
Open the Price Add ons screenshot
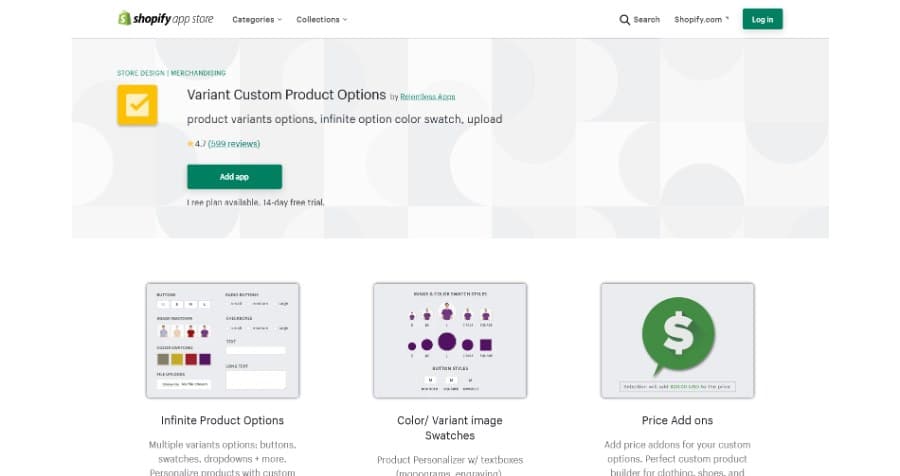tap(677, 340)
